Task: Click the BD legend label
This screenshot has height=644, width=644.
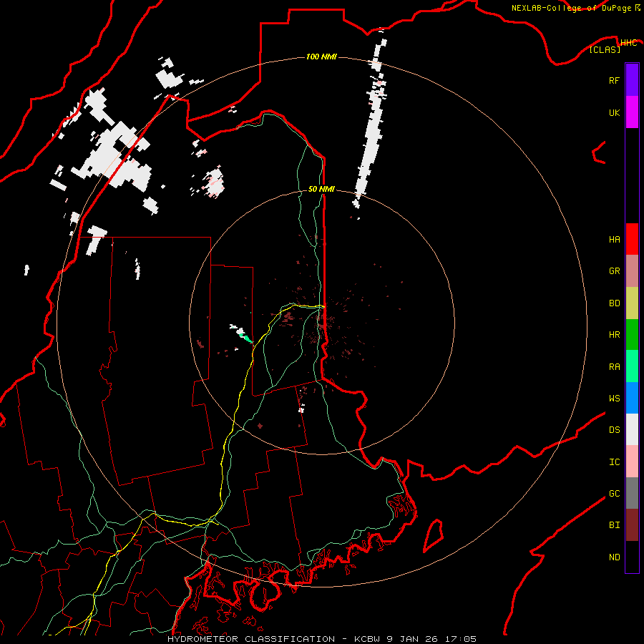Action: (614, 303)
